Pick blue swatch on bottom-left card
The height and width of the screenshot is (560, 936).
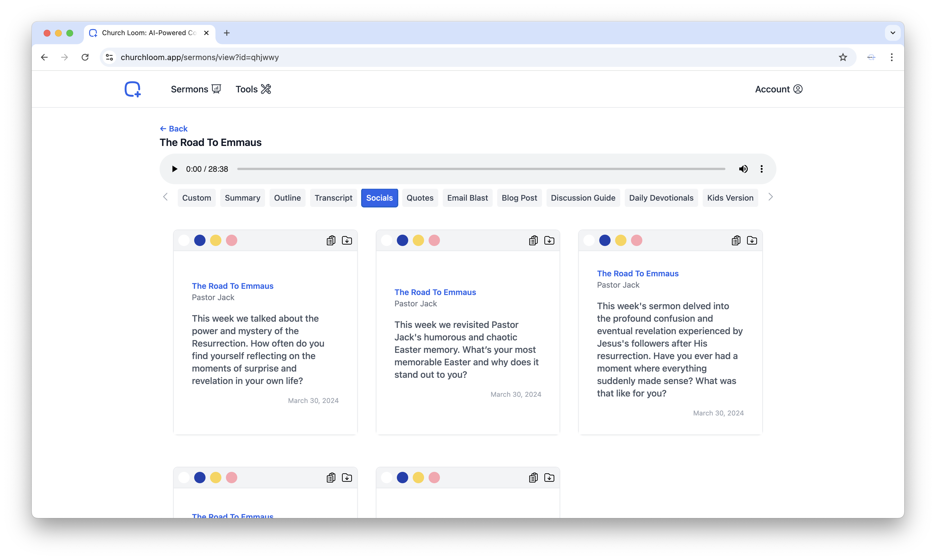coord(200,478)
